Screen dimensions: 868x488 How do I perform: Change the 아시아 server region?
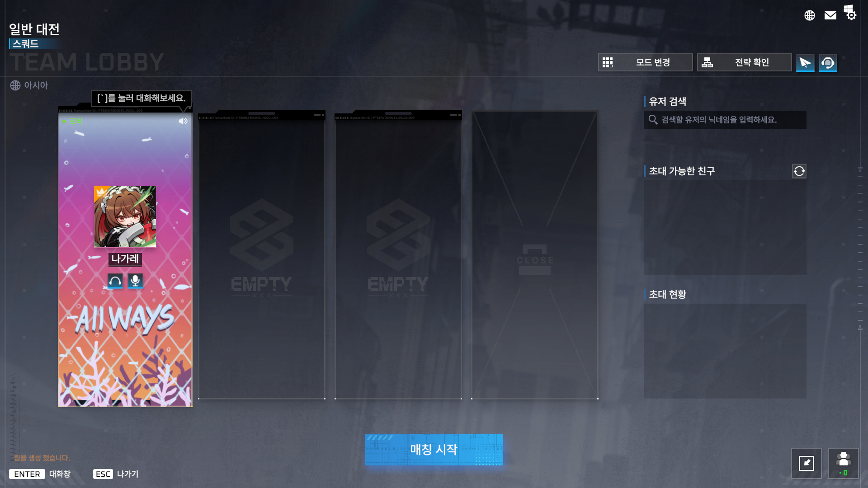coord(29,85)
